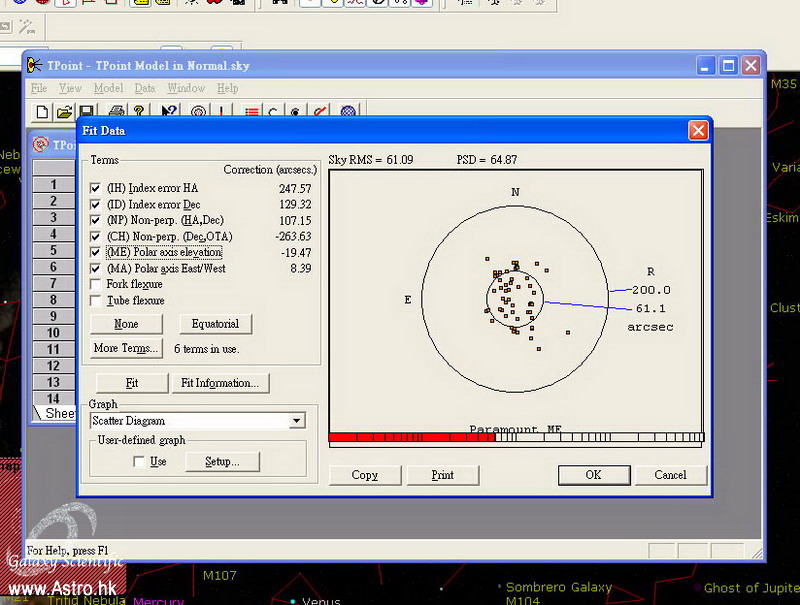Viewport: 800px width, 605px height.
Task: Open the Model menu
Action: click(x=108, y=88)
